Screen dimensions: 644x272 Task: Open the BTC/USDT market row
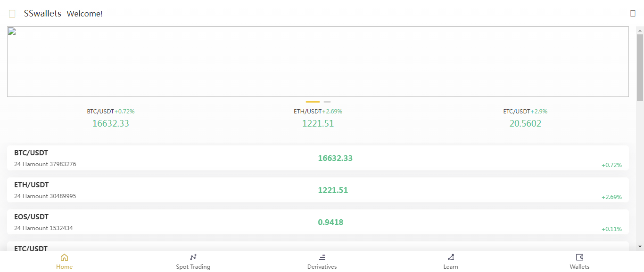[318, 158]
